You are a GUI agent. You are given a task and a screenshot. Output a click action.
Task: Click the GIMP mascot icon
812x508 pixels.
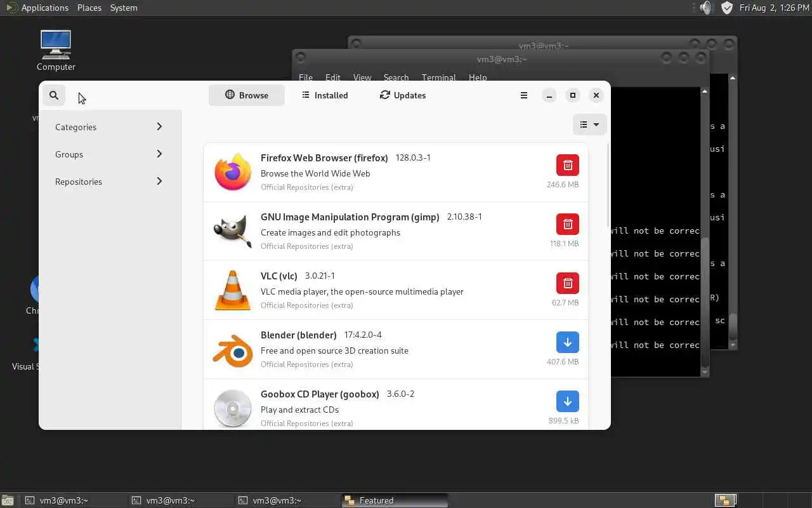click(233, 231)
